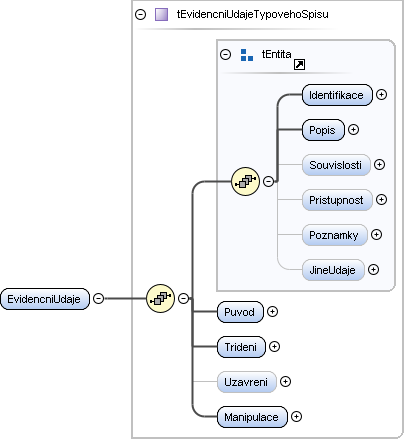Select the EvidencniUdaje element node
The height and width of the screenshot is (440, 405).
pos(45,299)
